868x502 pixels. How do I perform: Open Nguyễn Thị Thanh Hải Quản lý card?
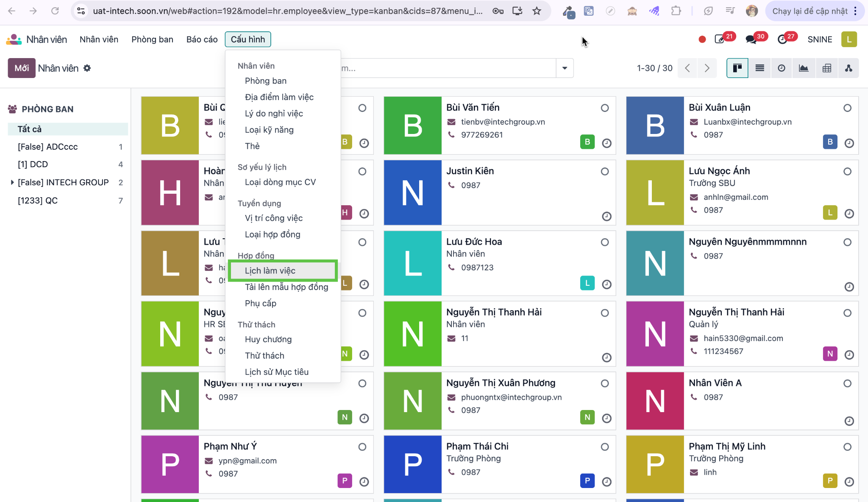(x=742, y=334)
